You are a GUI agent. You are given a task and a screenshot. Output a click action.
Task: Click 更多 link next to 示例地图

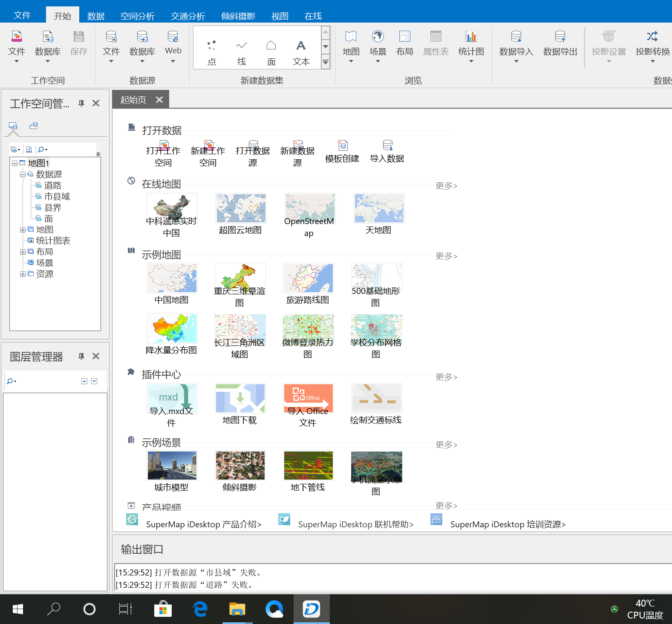tap(446, 256)
